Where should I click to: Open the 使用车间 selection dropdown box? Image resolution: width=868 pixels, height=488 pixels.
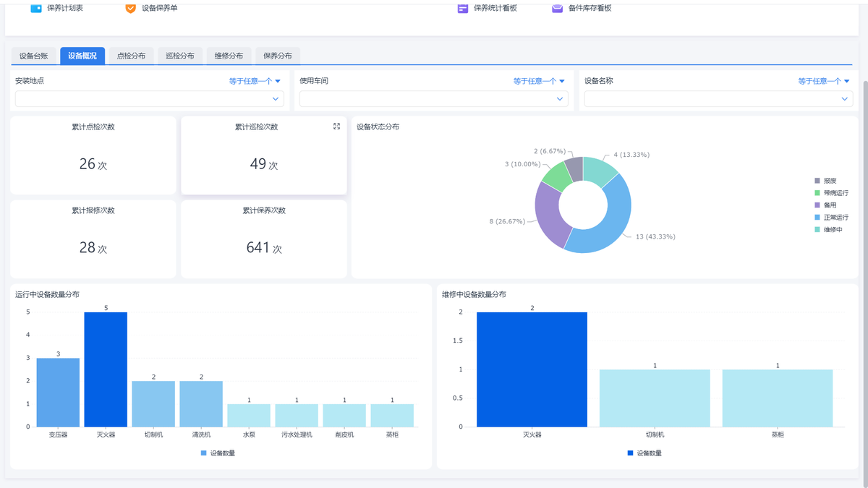434,98
